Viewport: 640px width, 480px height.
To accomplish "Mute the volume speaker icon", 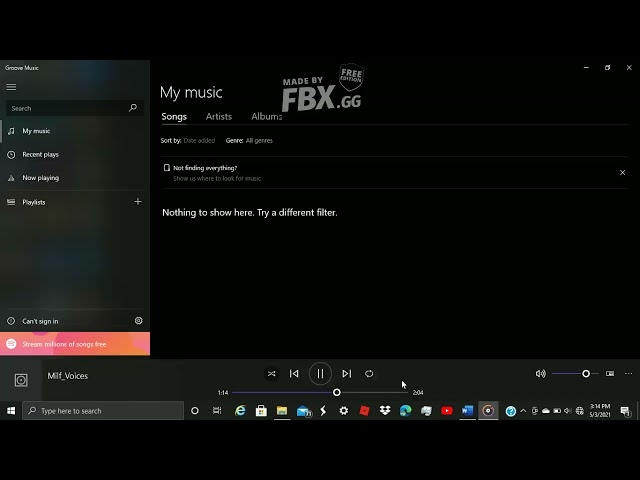I will coord(540,374).
